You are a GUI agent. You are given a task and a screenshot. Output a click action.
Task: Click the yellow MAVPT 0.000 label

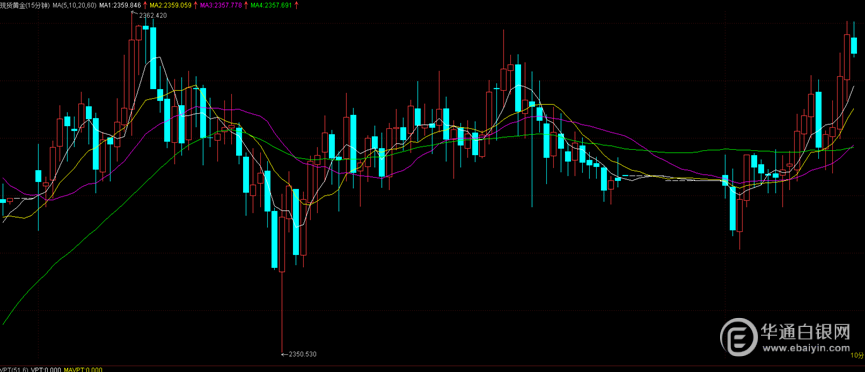[x=83, y=369]
